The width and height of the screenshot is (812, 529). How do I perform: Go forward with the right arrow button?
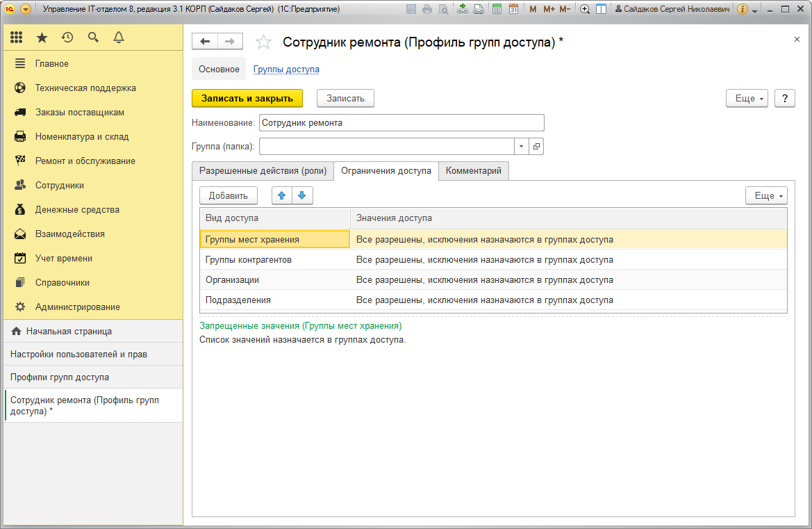230,42
